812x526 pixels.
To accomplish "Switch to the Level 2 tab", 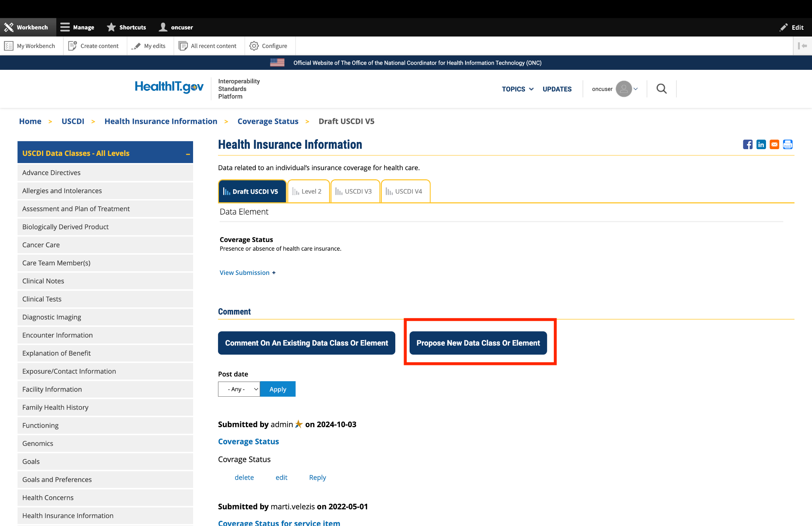I will click(308, 192).
